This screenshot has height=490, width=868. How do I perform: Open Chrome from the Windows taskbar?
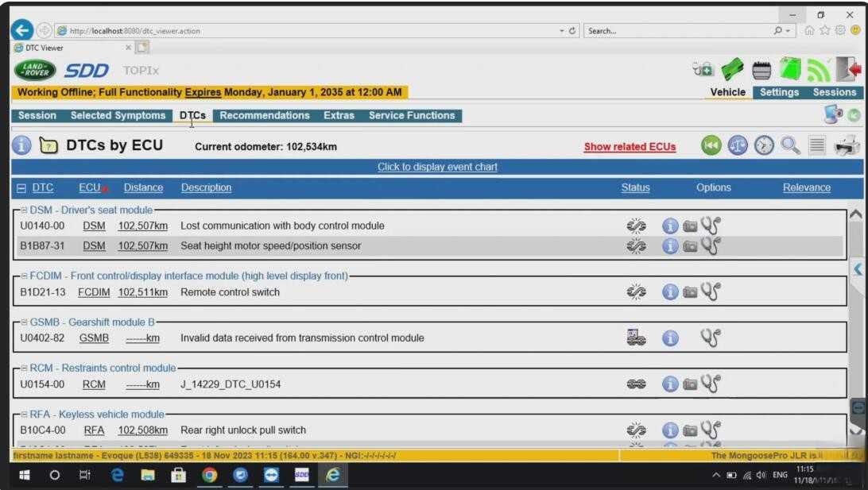[209, 475]
